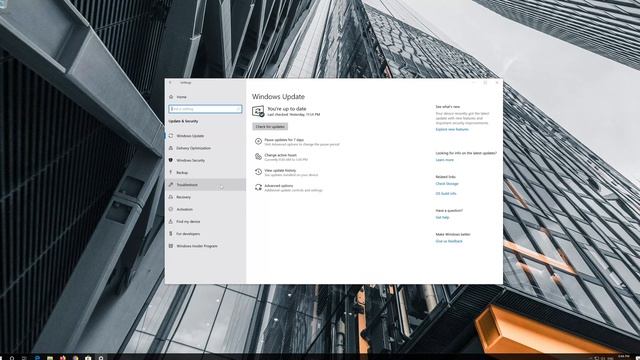
Task: Open Microsoft Store from the taskbar
Action: tap(88, 358)
